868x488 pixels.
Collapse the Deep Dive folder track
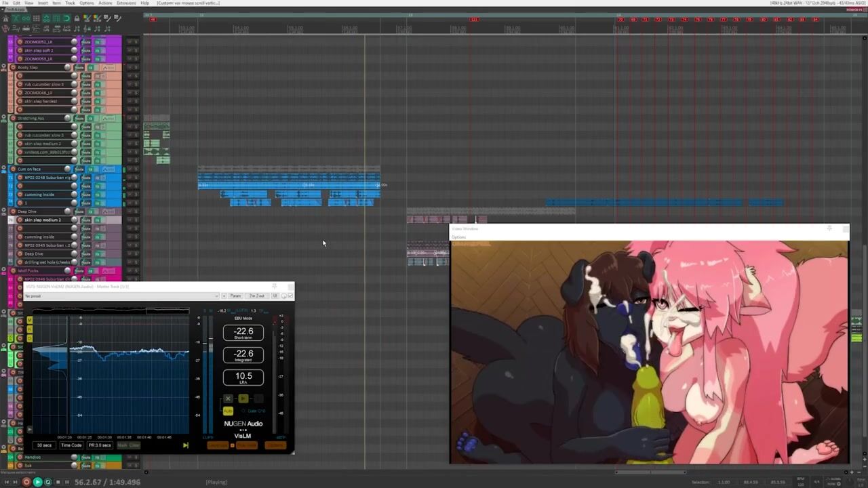coord(3,211)
